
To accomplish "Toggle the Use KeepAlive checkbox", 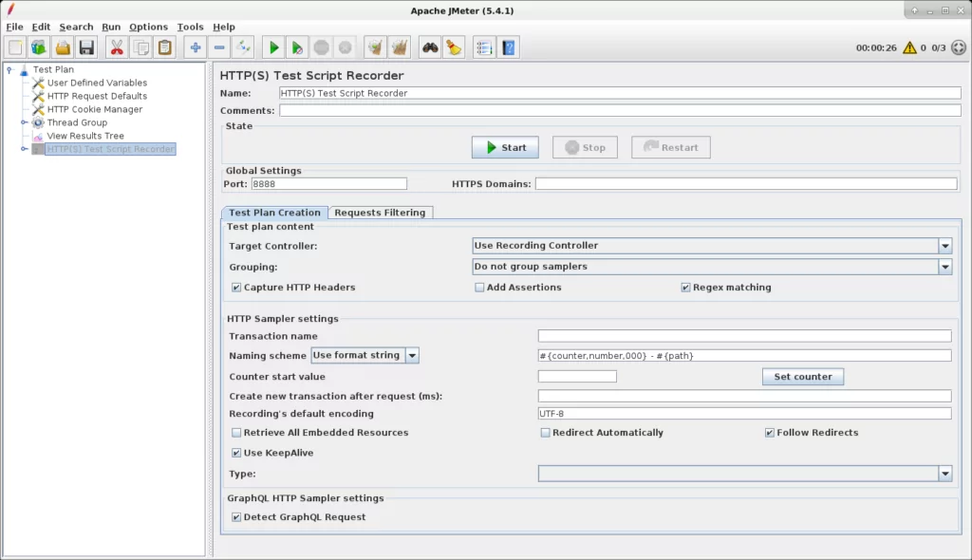I will [236, 454].
